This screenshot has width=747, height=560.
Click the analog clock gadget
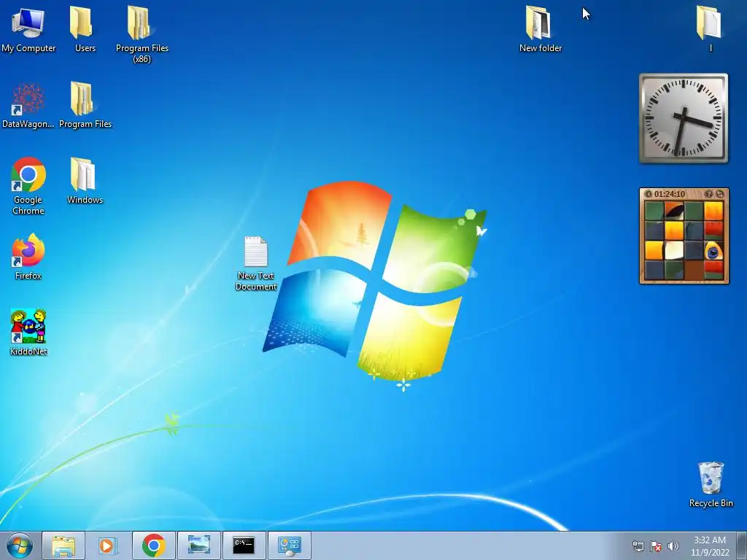point(684,118)
